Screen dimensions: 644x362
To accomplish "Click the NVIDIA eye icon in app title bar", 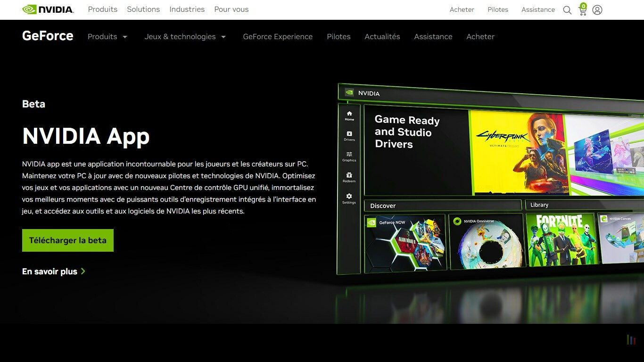I will (349, 92).
